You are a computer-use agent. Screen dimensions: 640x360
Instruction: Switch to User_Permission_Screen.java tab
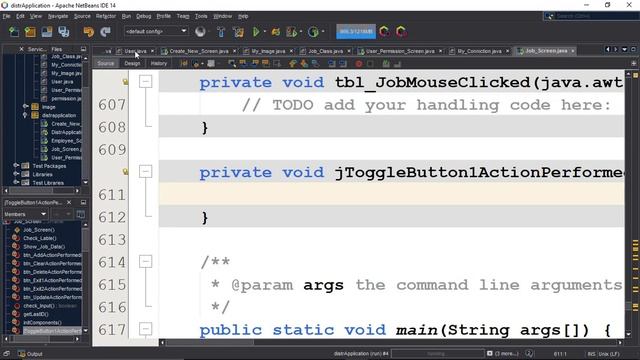click(400, 51)
